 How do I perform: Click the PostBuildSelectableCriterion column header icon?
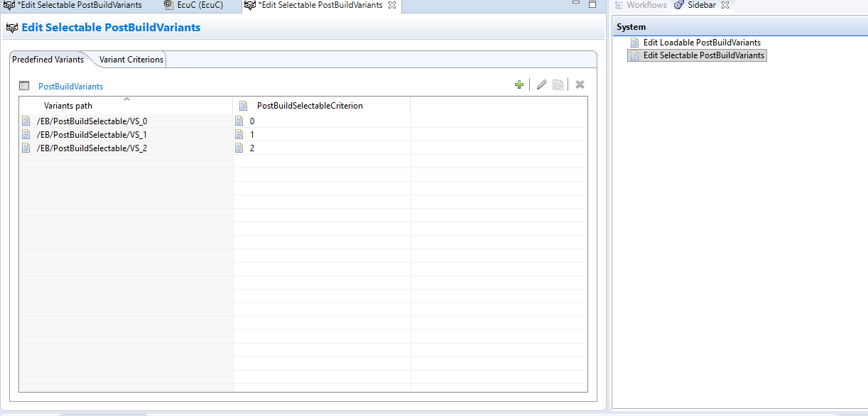(x=243, y=106)
